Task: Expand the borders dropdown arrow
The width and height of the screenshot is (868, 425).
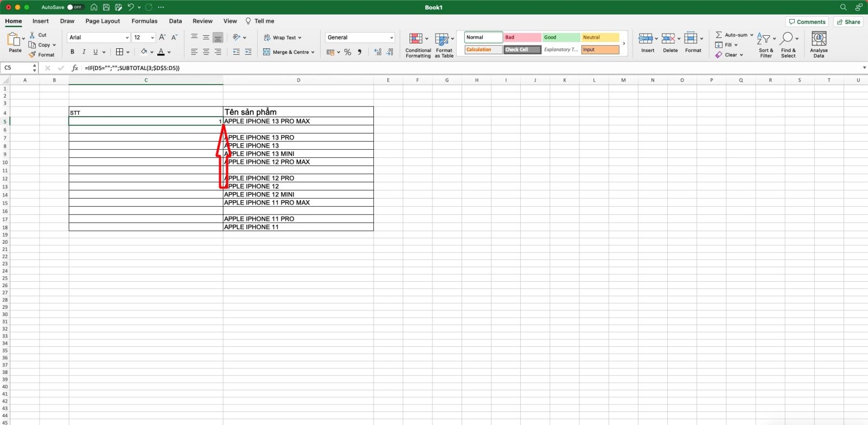Action: click(128, 52)
